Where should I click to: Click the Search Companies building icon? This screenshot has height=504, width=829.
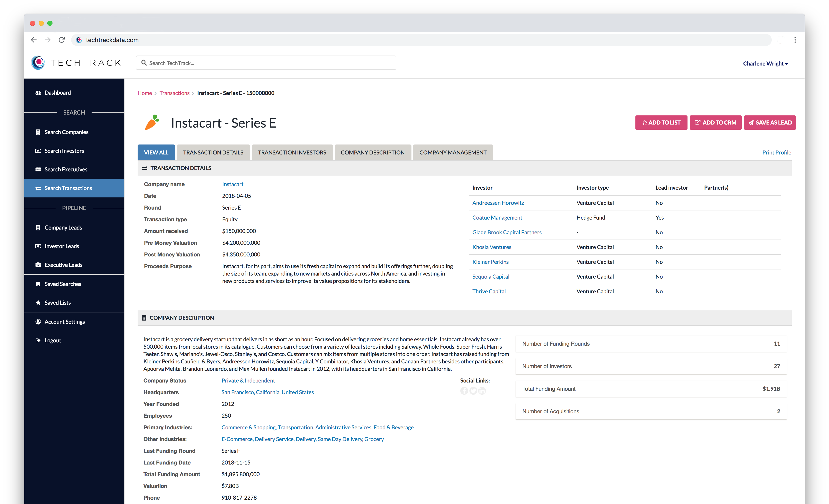point(38,132)
